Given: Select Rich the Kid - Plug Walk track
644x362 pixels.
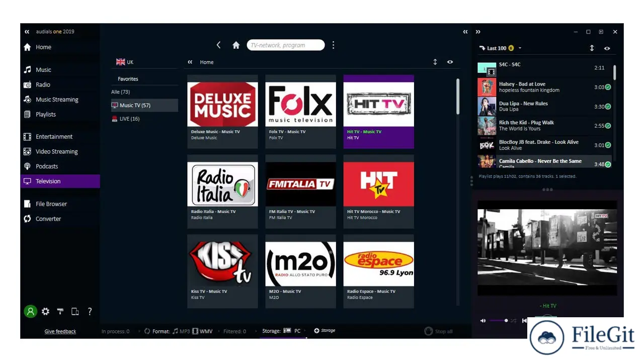Looking at the screenshot, I should (x=544, y=126).
